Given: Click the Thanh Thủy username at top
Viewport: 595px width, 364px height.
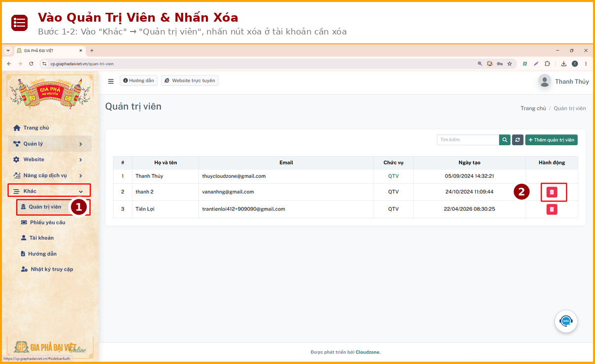Looking at the screenshot, I should pos(572,82).
